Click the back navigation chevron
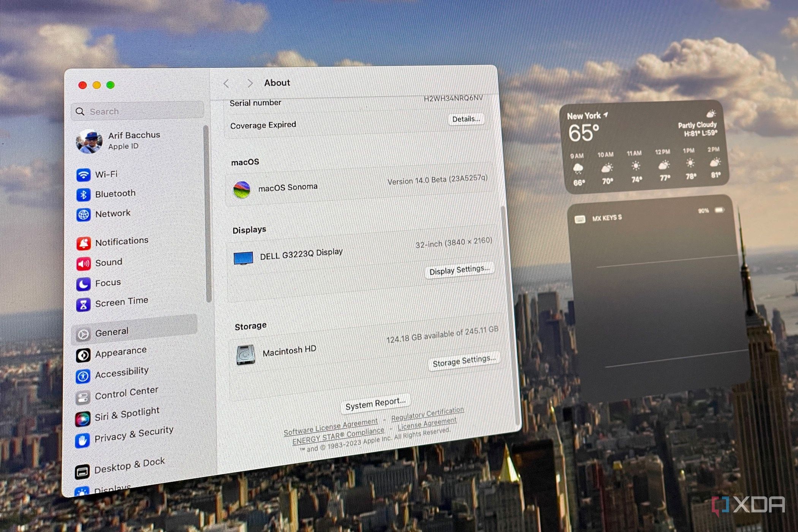The width and height of the screenshot is (798, 532). click(x=227, y=83)
